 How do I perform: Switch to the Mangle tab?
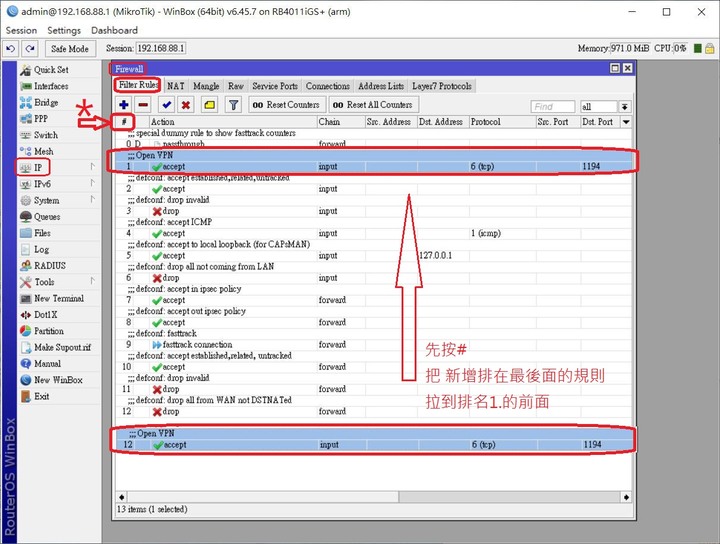(206, 86)
